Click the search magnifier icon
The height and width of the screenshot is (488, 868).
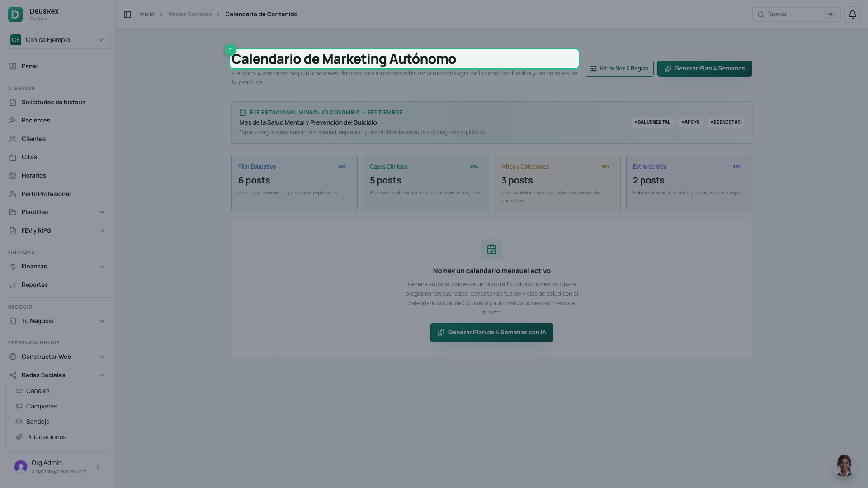pos(761,14)
